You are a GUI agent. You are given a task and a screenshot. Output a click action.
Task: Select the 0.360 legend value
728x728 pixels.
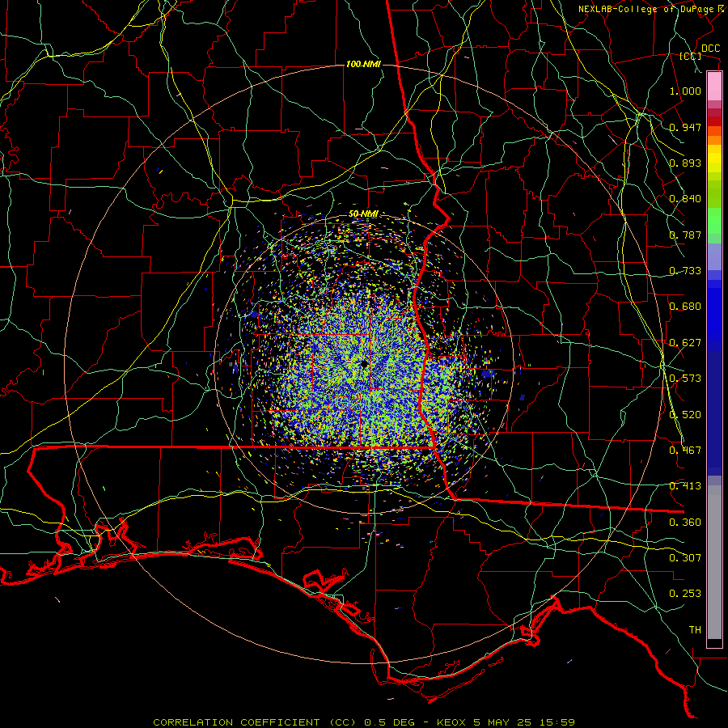click(x=685, y=523)
